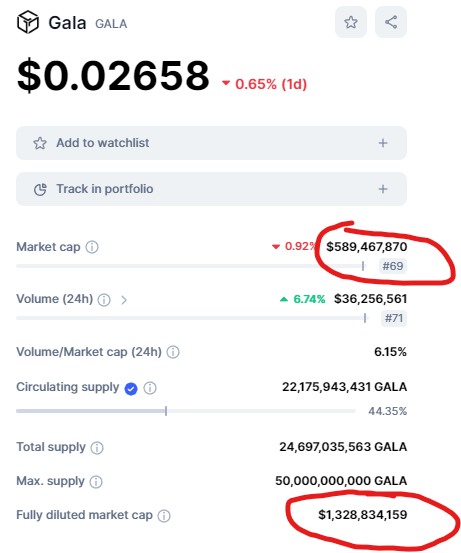461x553 pixels.
Task: Click the 6.74% volume change value
Action: (x=302, y=299)
